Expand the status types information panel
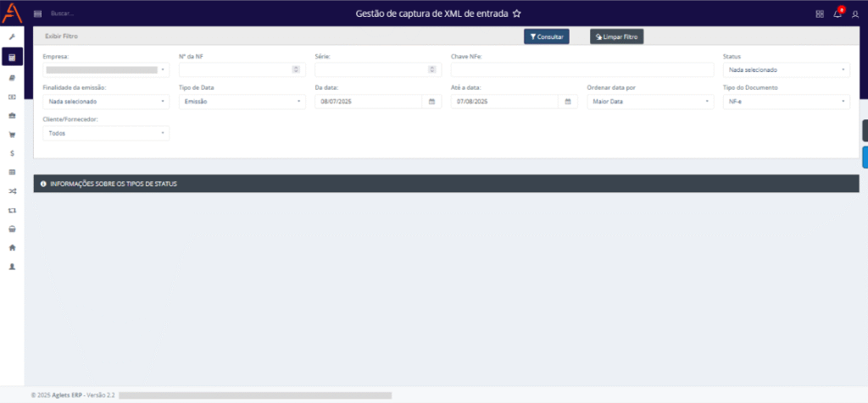The image size is (868, 403). (x=445, y=184)
